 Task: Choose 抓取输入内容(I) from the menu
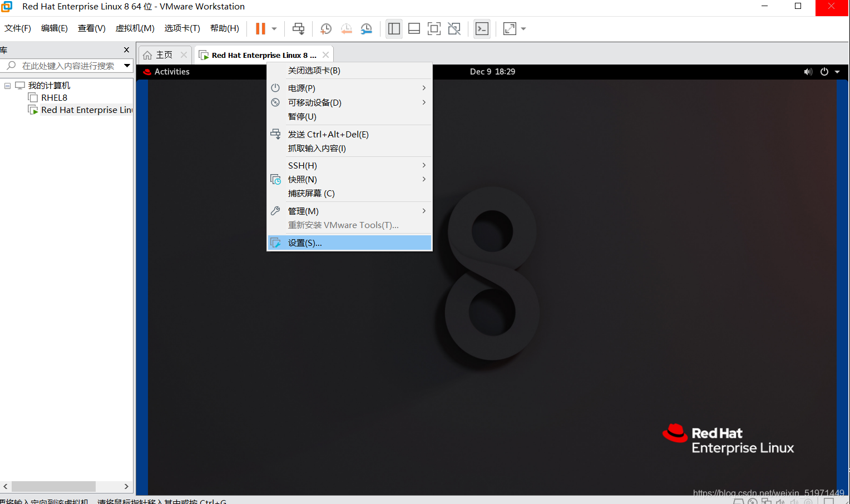coord(349,149)
